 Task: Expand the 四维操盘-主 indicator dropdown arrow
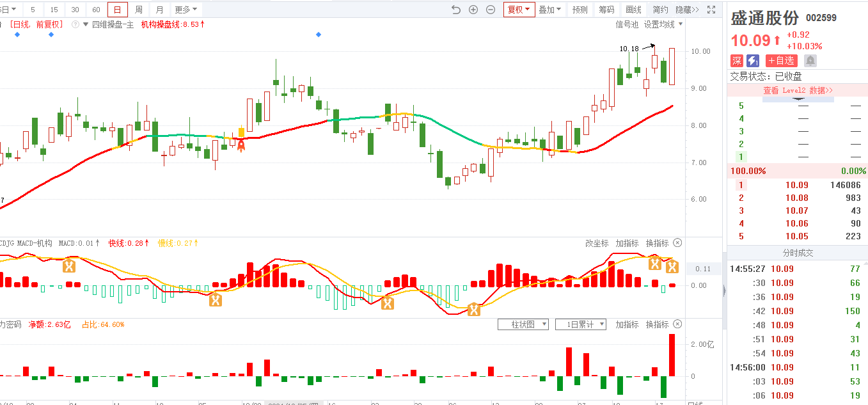86,24
